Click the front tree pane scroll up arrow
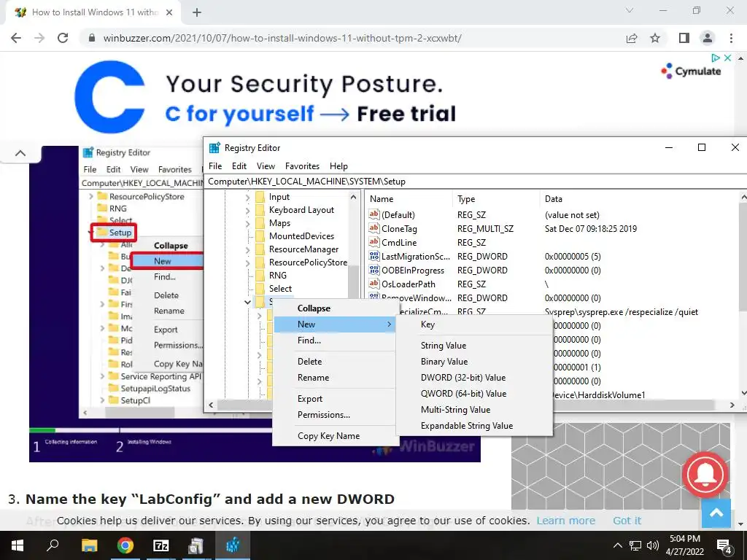The image size is (747, 560). point(354,197)
